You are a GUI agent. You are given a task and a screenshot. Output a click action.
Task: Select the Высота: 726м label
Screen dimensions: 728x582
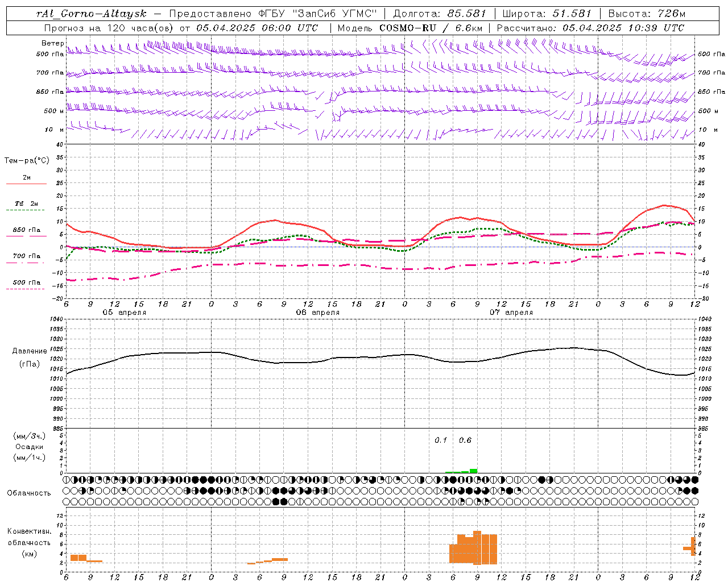[x=647, y=14]
